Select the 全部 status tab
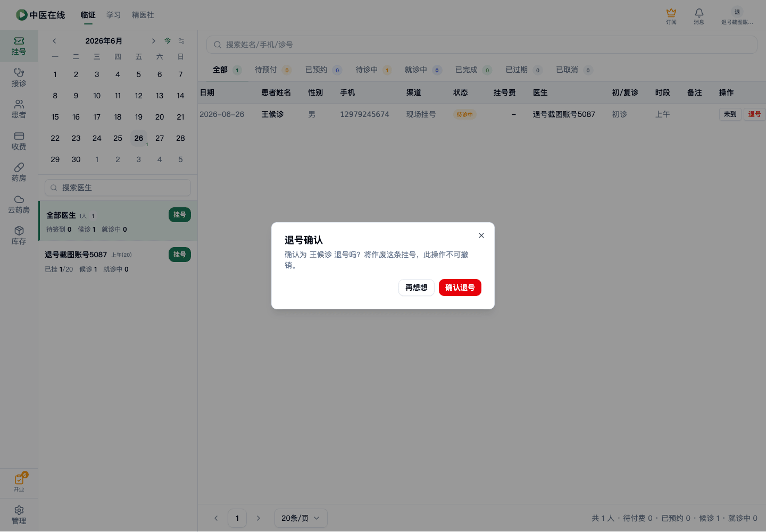Image resolution: width=766 pixels, height=532 pixels. (x=227, y=70)
